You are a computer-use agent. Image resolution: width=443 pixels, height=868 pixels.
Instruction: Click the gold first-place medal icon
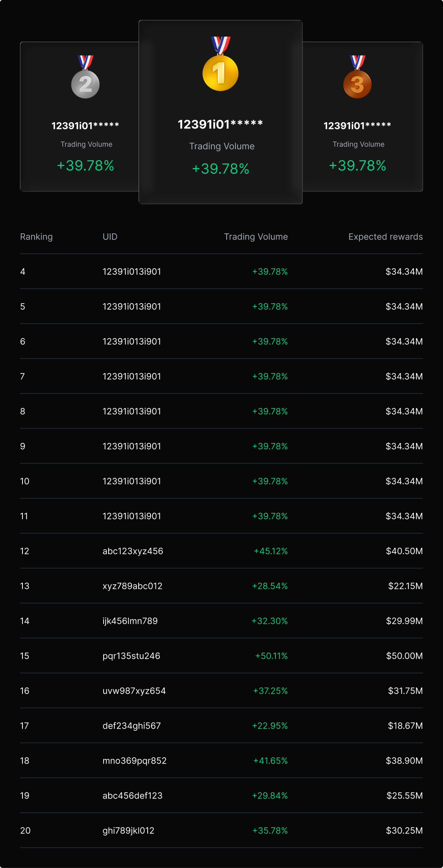(x=220, y=64)
